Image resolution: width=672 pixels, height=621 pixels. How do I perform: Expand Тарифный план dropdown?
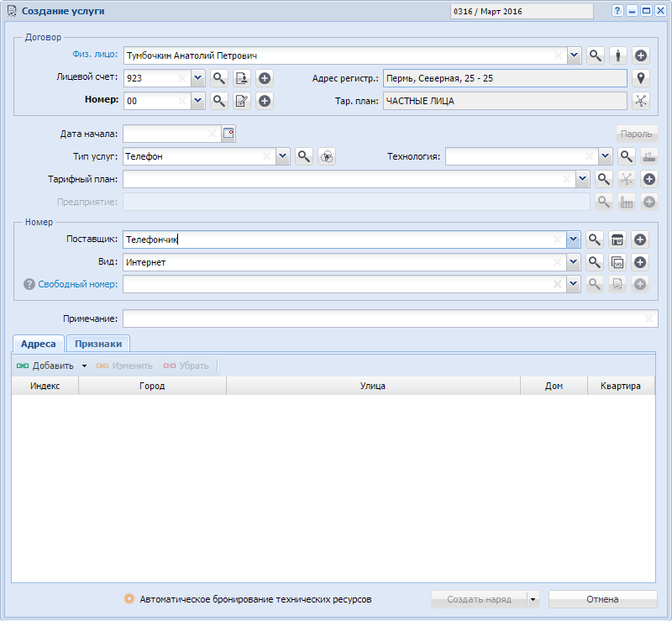(582, 179)
